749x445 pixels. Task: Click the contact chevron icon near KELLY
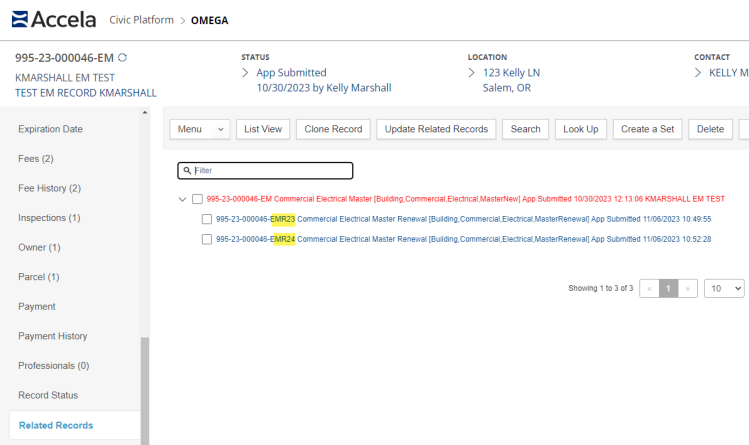698,73
